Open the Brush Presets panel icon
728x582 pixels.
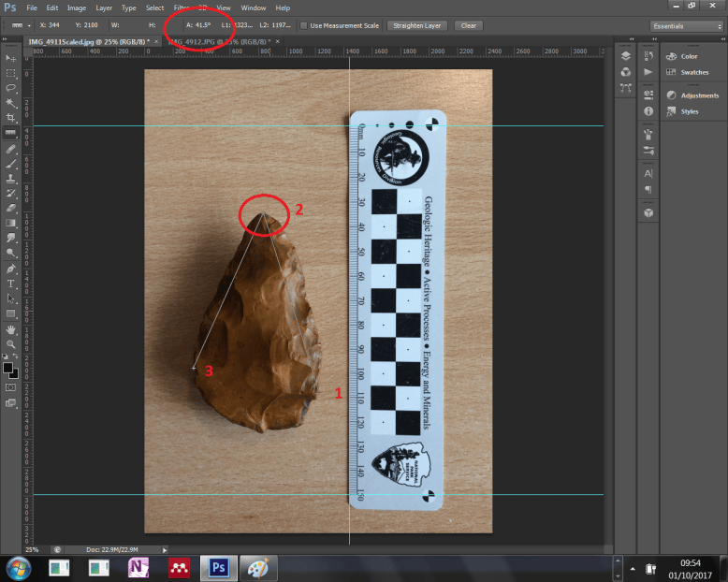648,134
